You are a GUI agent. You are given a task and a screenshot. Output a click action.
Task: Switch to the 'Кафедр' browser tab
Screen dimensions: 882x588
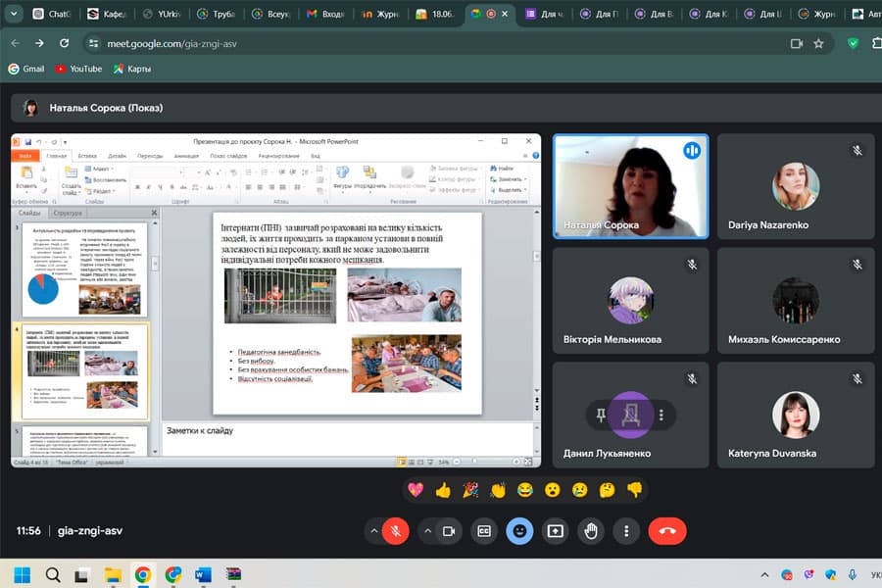coord(108,15)
